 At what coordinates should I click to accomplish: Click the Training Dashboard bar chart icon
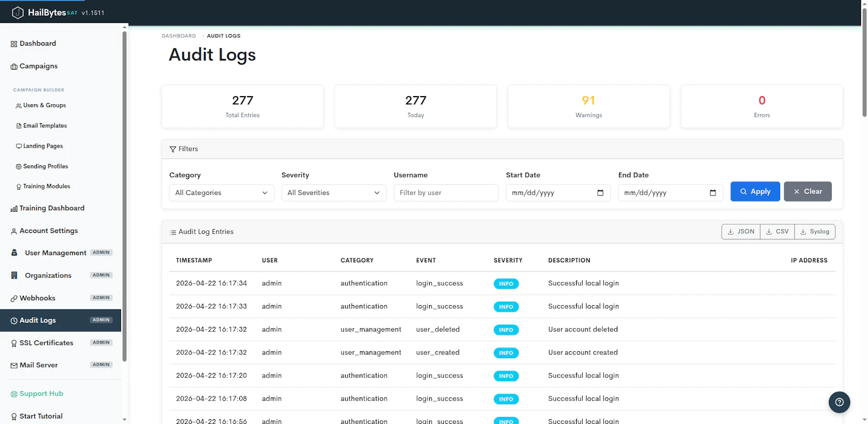pyautogui.click(x=14, y=208)
